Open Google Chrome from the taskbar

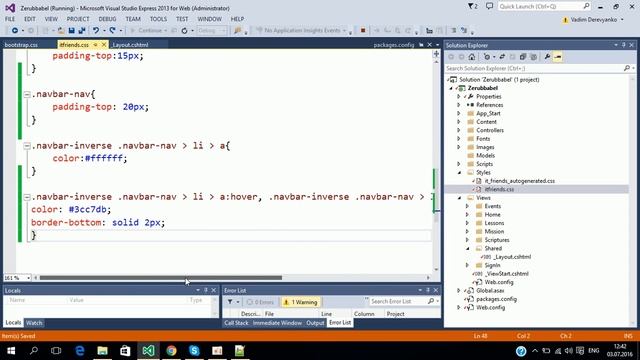tap(171, 351)
